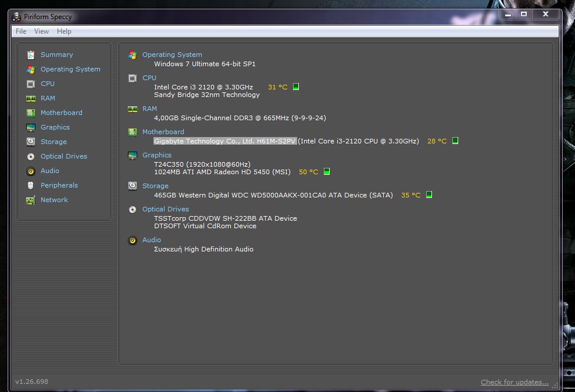This screenshot has height=392, width=575.
Task: Click the Motherboard icon in sidebar
Action: 31,113
